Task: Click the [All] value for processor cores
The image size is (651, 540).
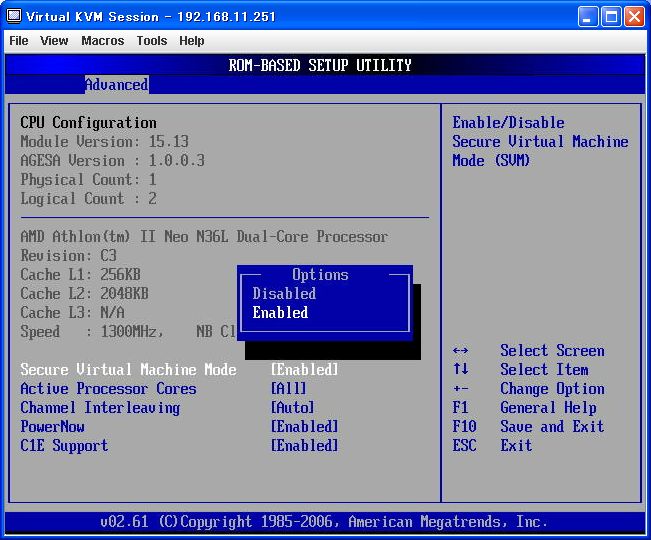Action: pos(289,389)
